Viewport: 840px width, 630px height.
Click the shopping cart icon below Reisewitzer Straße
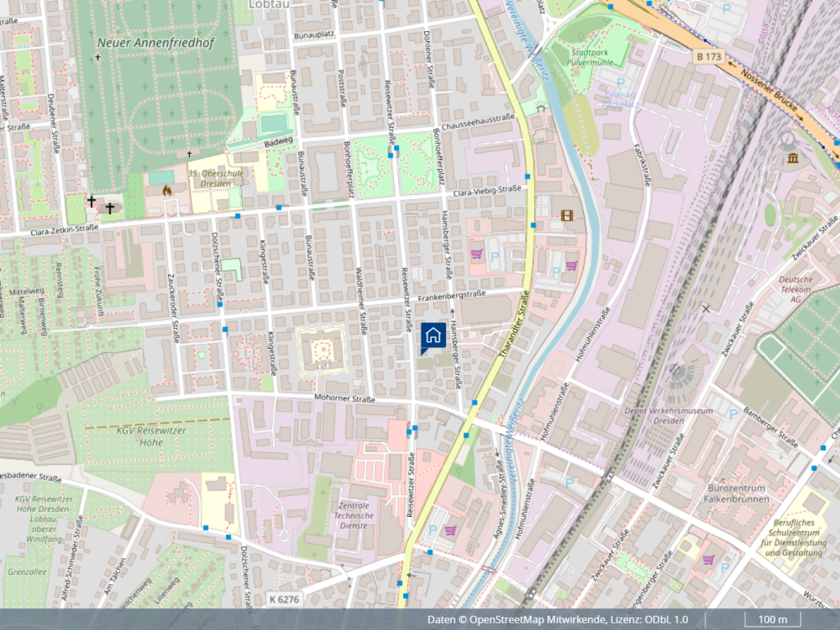pos(450,530)
